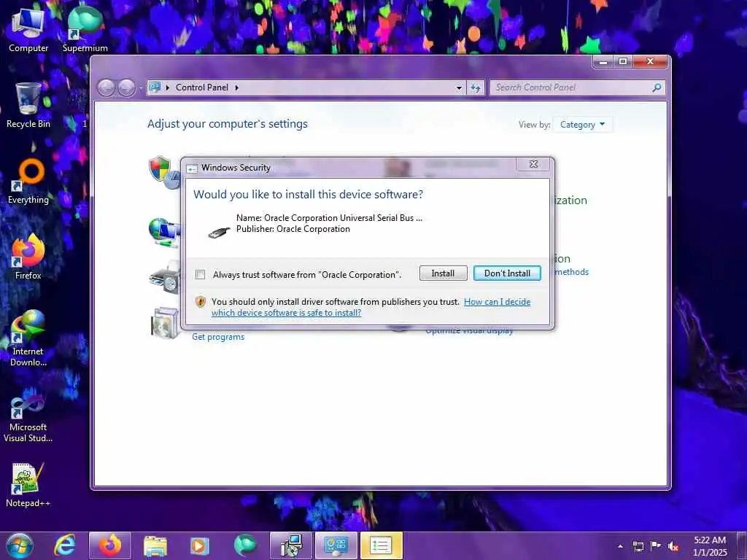
Task: Open the Hardware and Sound printer icon
Action: (164, 277)
